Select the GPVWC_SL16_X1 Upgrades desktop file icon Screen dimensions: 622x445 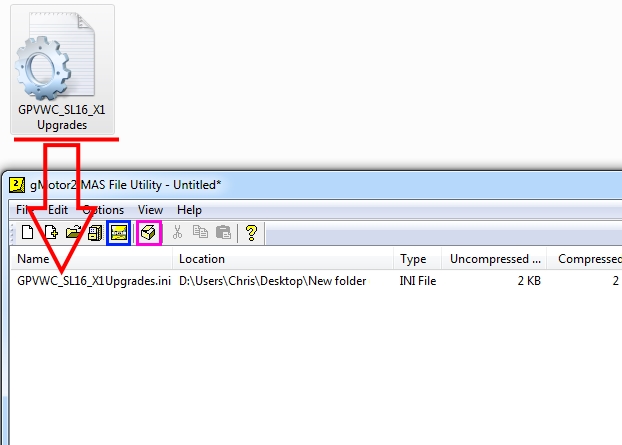62,70
